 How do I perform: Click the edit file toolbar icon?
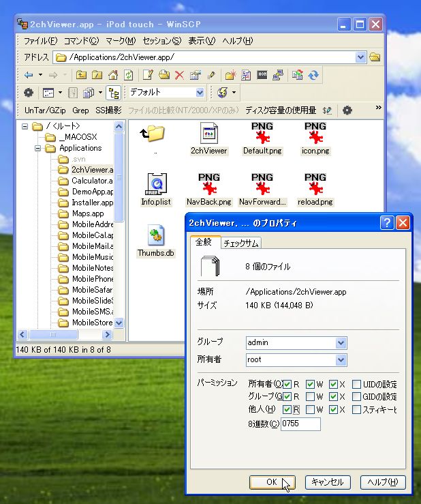click(x=148, y=76)
